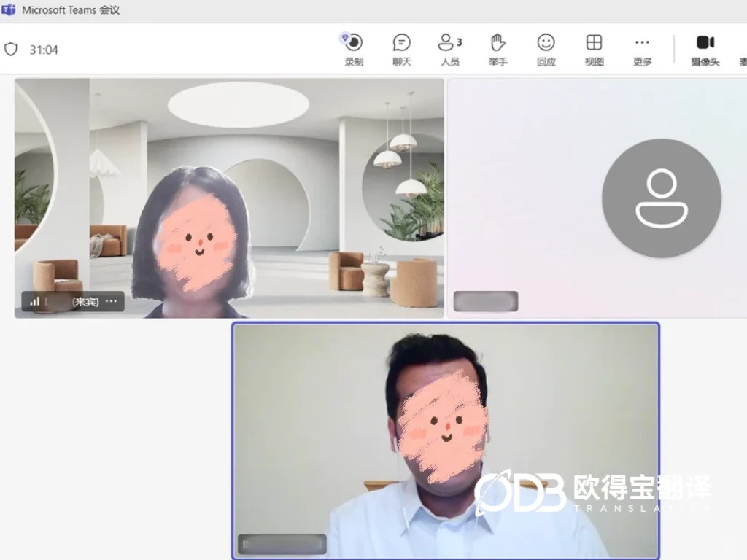The image size is (747, 560).
Task: Select the highlighted man's video tile
Action: point(446,441)
